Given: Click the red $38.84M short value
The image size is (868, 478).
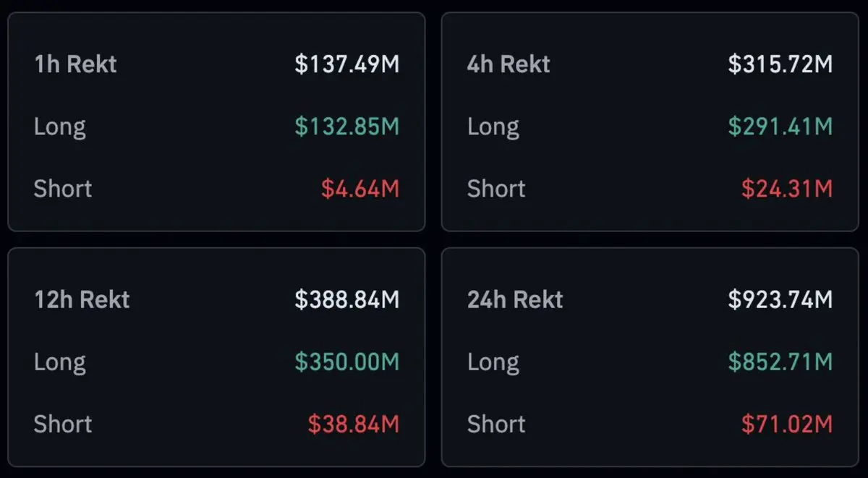Looking at the screenshot, I should coord(354,424).
